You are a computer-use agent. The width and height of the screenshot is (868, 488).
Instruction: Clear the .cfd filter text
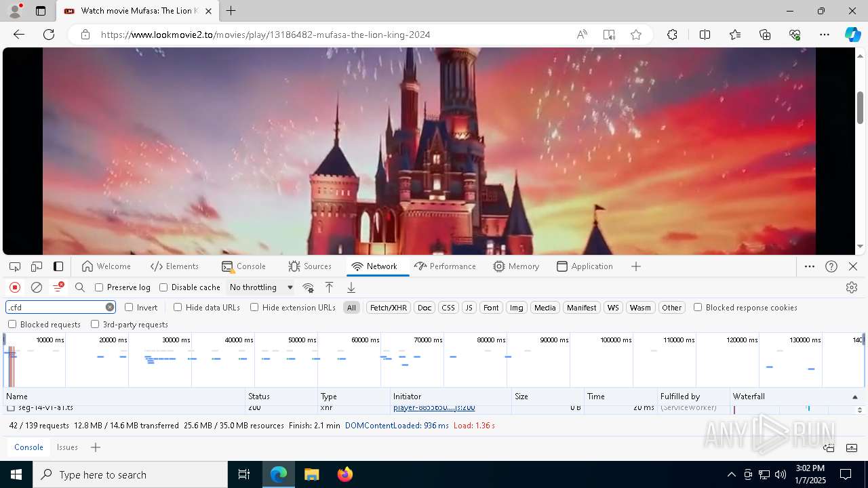[110, 307]
